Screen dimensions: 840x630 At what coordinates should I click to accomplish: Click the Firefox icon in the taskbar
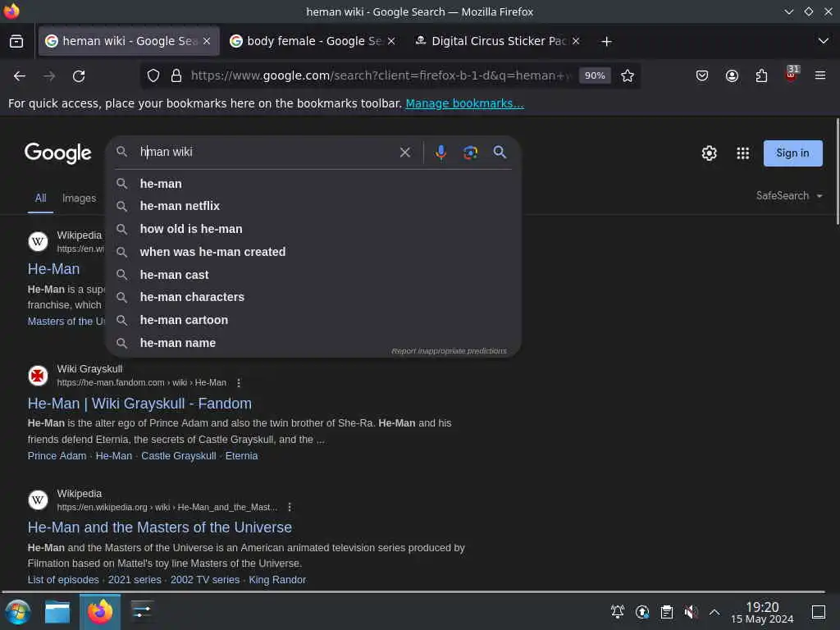[x=100, y=612]
